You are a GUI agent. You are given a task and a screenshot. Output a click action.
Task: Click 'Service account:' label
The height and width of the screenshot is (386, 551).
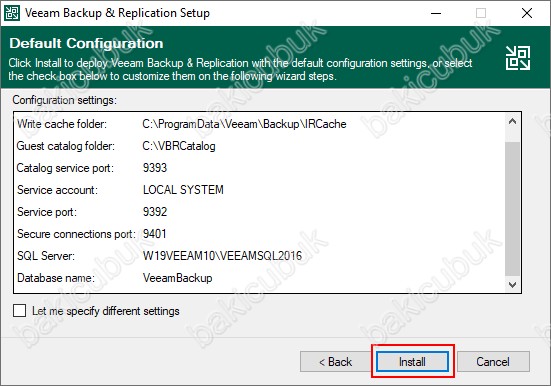57,190
